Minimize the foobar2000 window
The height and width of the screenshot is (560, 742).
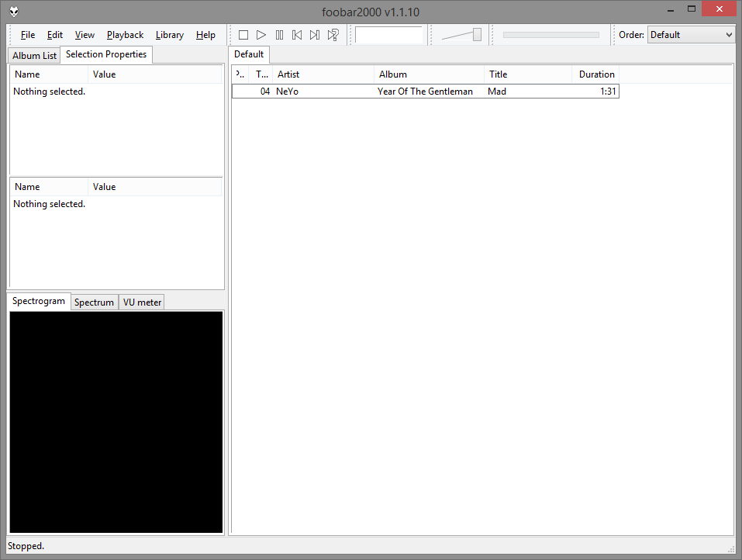(x=671, y=9)
